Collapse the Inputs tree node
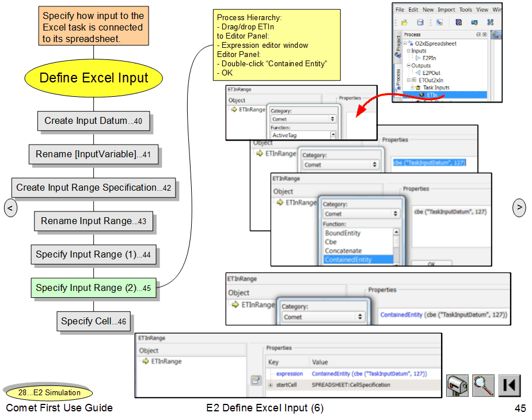This screenshot has height=420, width=532. click(409, 51)
